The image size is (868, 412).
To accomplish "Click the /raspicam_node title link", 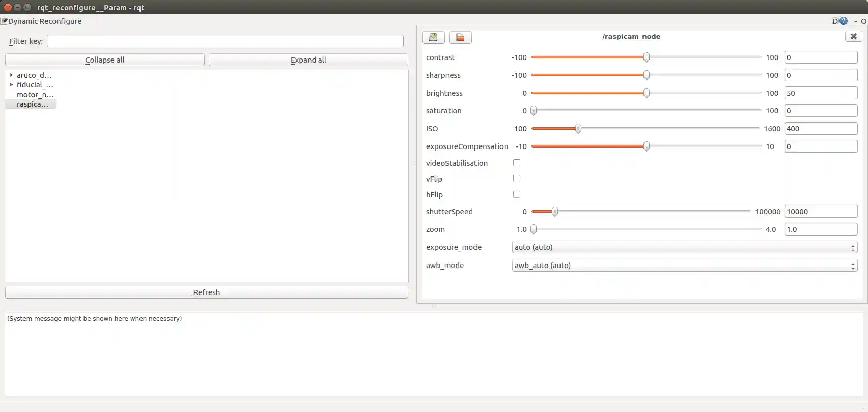I will [631, 36].
